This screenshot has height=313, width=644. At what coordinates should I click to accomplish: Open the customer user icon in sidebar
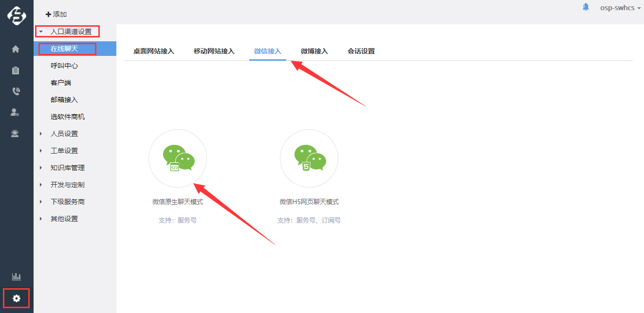(x=16, y=112)
